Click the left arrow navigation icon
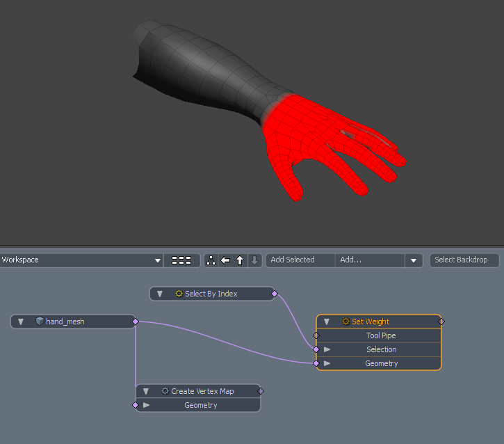504x444 pixels. click(x=225, y=260)
